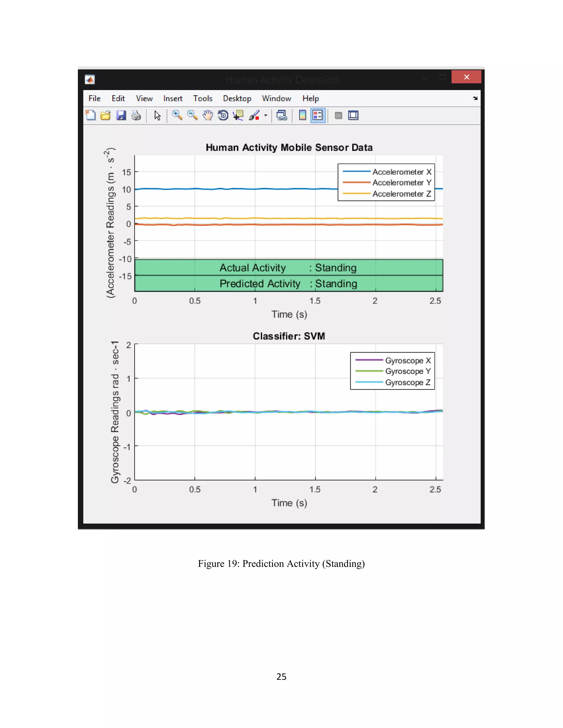Click the Link Plot icon
This screenshot has width=563, height=728.
[282, 115]
